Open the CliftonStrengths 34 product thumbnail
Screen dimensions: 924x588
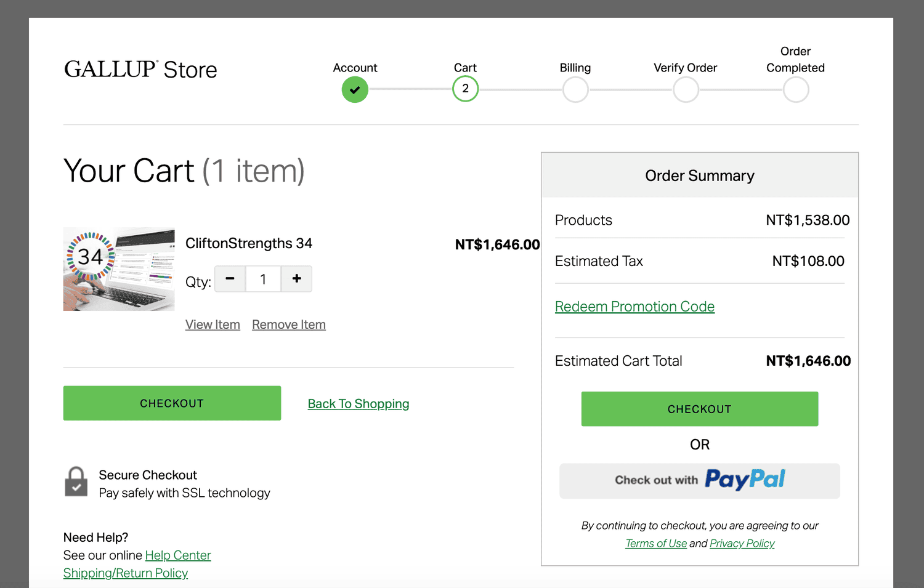(119, 269)
